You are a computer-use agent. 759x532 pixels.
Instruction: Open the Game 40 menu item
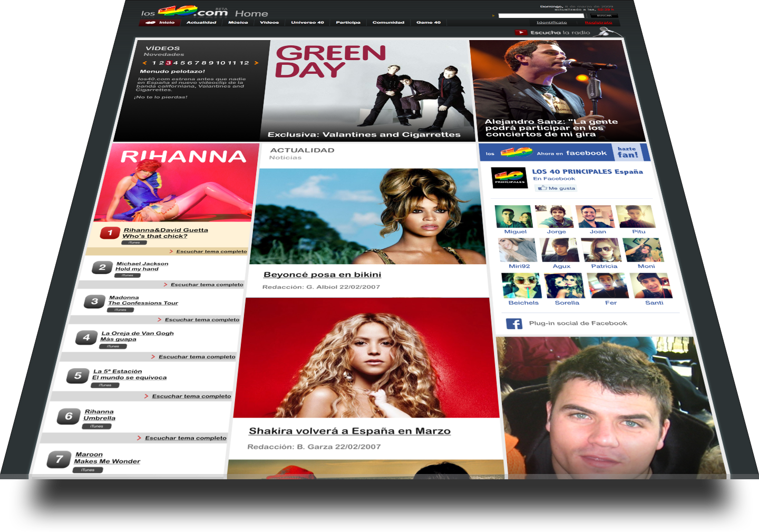(428, 23)
